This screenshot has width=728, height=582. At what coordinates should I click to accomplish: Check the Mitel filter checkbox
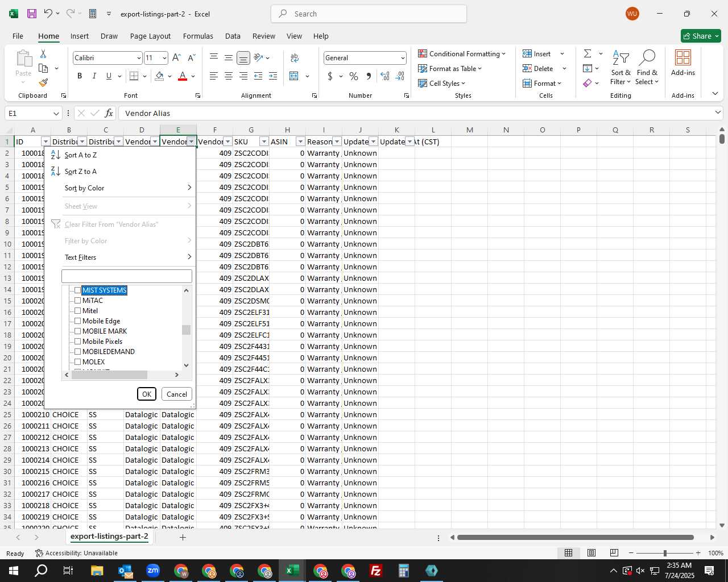[78, 311]
